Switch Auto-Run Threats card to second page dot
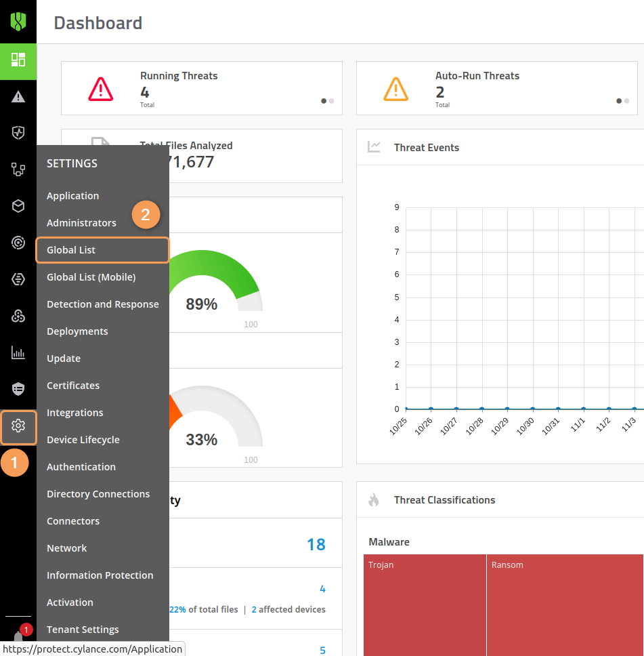This screenshot has height=656, width=644. click(627, 101)
